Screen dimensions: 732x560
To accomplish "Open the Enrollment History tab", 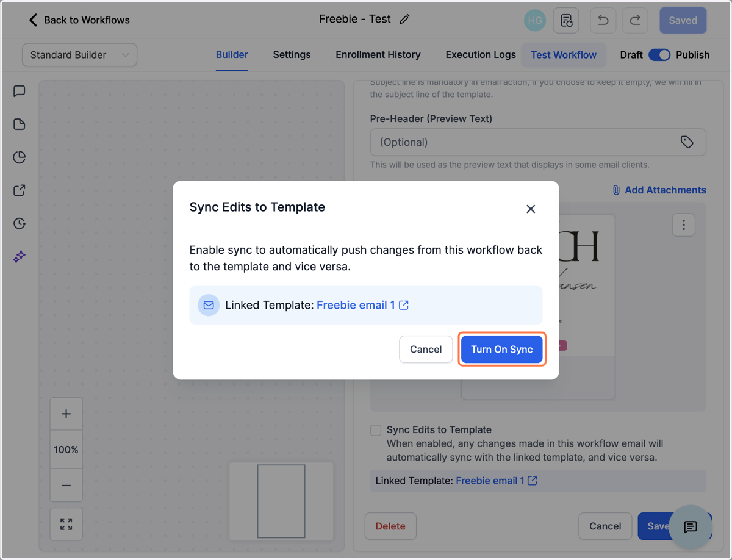I will coord(378,55).
